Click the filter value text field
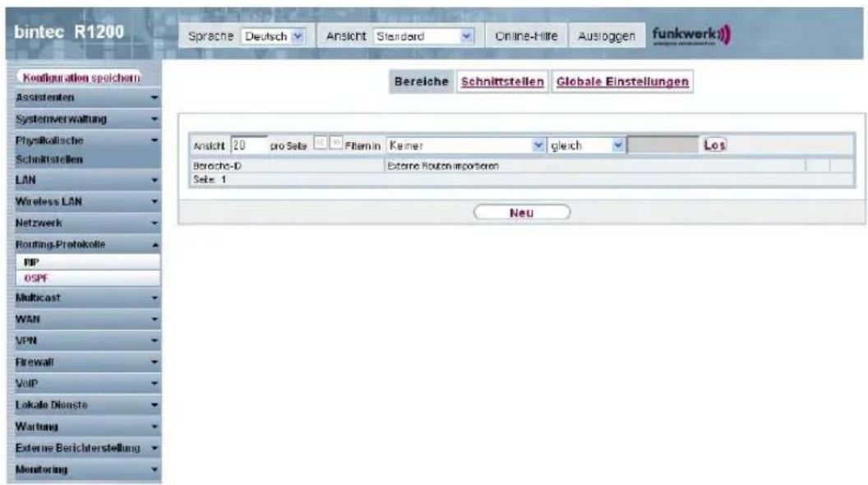Viewport: 868px width, 485px height. tap(663, 145)
